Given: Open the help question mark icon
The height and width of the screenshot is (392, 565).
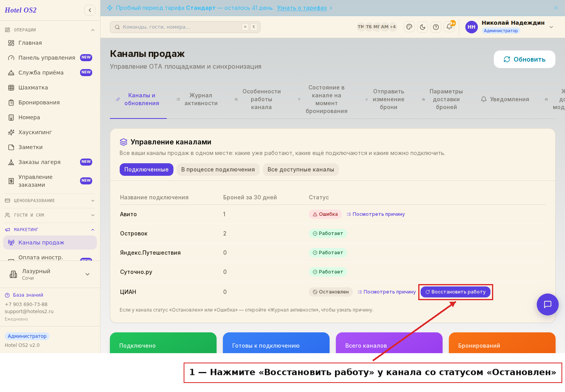Looking at the screenshot, I should tap(436, 27).
